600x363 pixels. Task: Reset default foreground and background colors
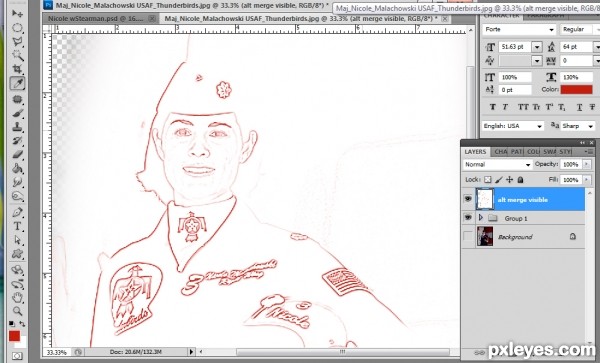click(12, 324)
